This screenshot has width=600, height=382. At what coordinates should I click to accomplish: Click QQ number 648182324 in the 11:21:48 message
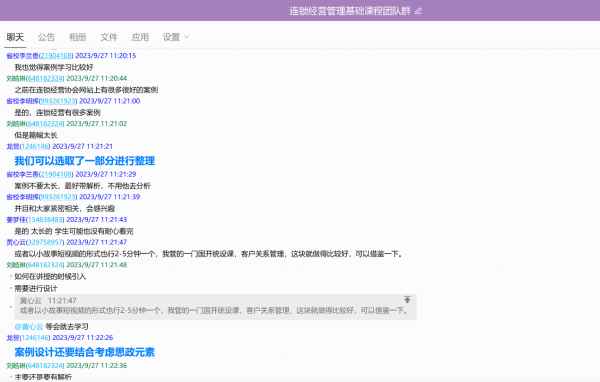(45, 264)
